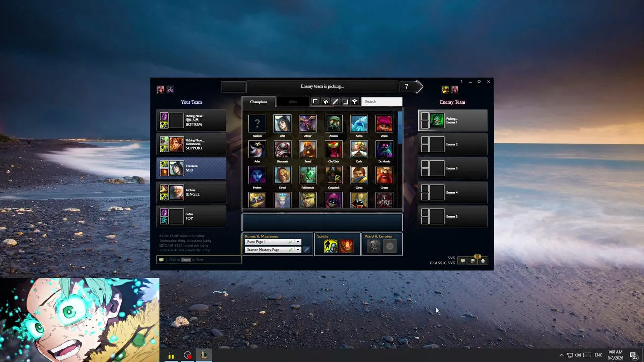
Task: Select the SUPPORT teammate slot
Action: (192, 144)
